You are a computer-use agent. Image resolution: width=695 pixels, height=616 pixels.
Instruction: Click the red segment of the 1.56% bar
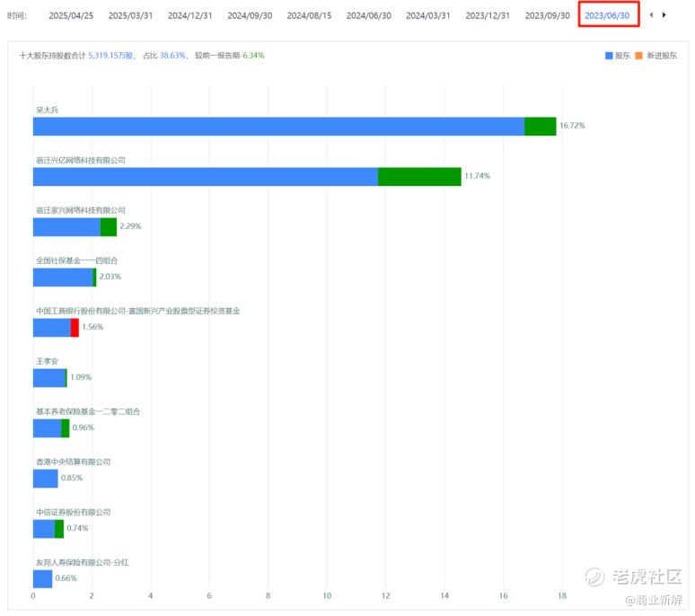pos(75,328)
